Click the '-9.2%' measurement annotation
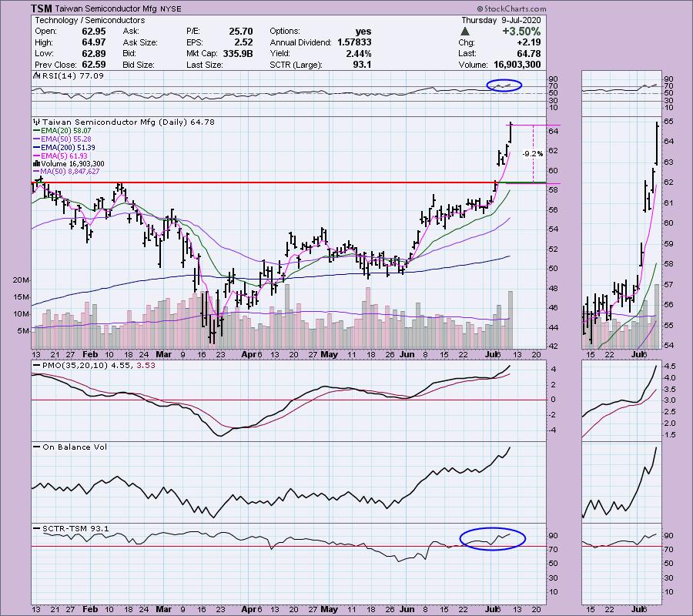This screenshot has width=693, height=616. click(533, 154)
